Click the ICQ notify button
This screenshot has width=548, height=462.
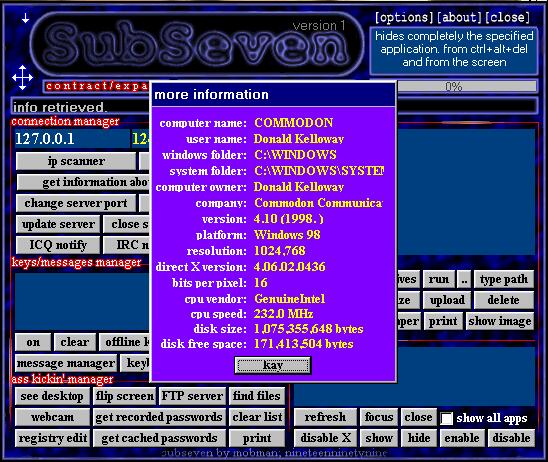(58, 245)
